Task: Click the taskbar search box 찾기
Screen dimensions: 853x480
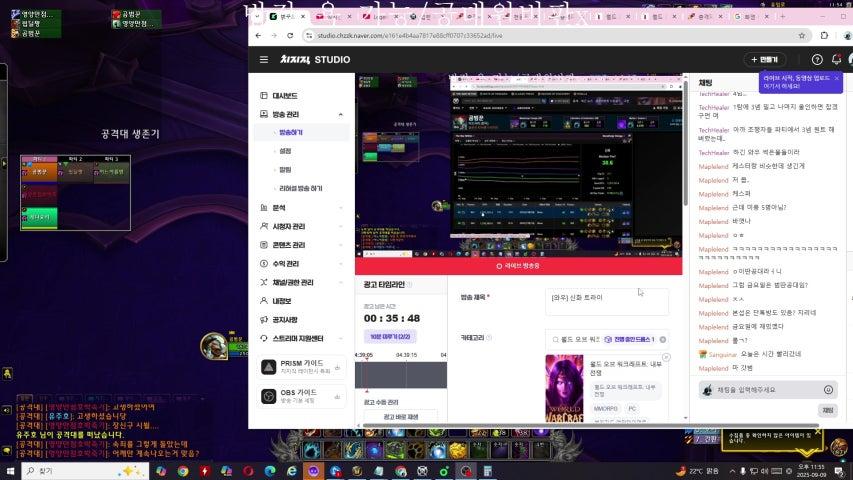Action: coord(85,471)
